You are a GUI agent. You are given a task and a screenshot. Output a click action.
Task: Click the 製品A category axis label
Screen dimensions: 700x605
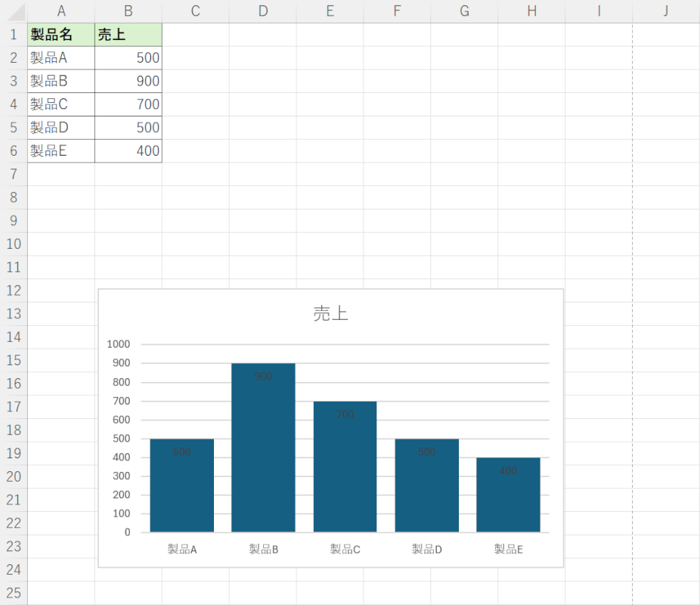pos(182,550)
